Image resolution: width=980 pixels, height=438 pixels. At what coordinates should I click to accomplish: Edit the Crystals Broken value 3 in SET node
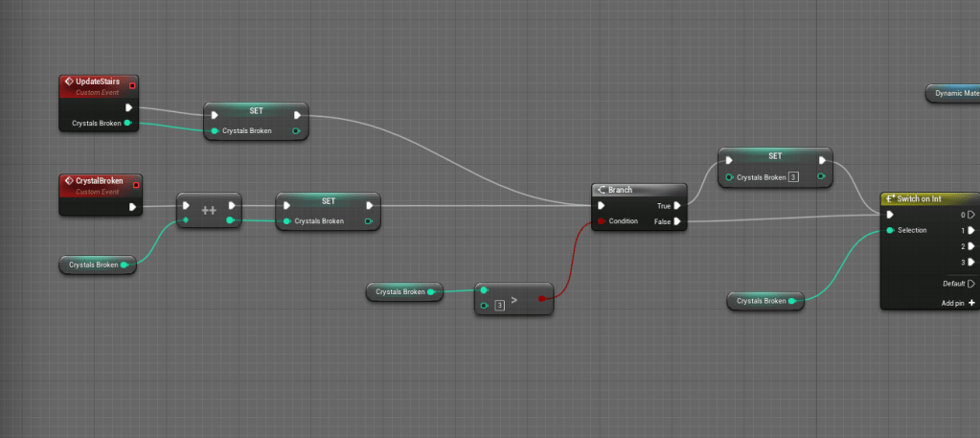[x=793, y=177]
